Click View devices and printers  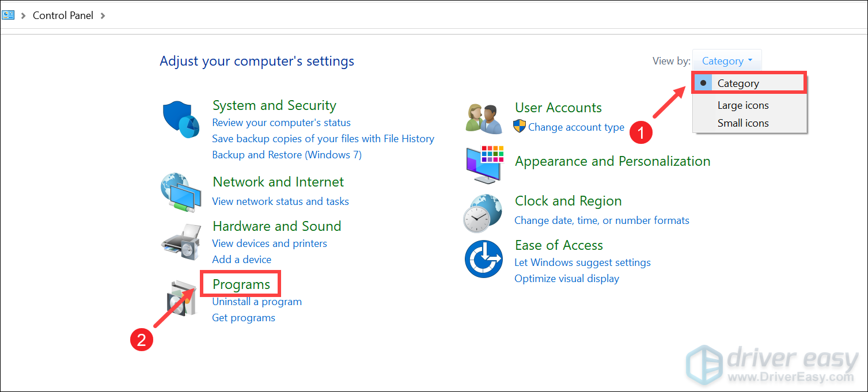click(x=270, y=243)
